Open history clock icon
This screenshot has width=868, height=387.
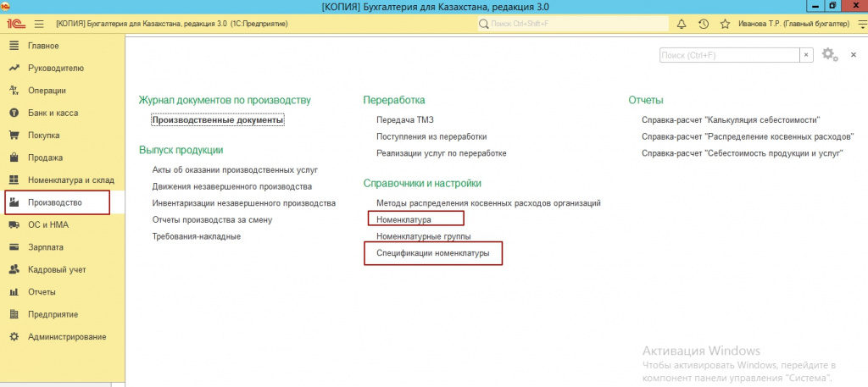point(703,25)
